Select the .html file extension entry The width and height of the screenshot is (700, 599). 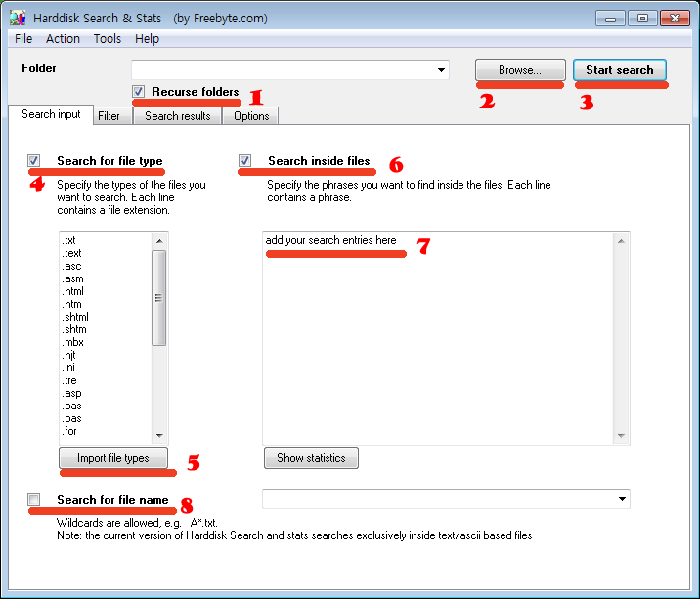[x=72, y=291]
